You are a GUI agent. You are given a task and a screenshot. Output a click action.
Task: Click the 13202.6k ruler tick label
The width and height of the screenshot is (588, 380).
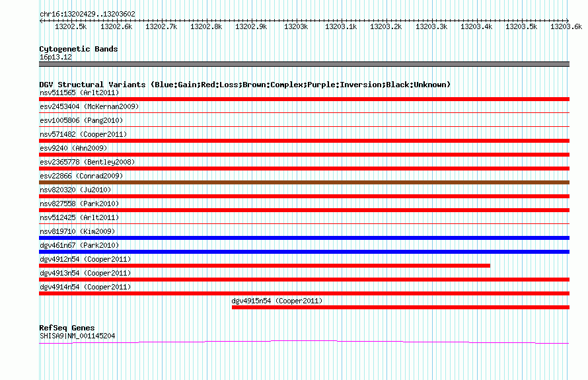[116, 26]
